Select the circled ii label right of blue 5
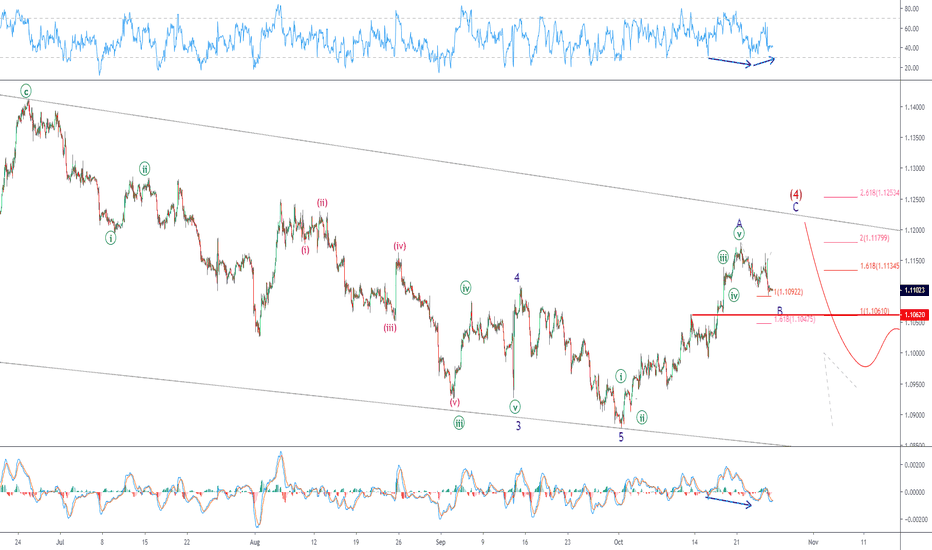932x550 pixels. pyautogui.click(x=642, y=417)
